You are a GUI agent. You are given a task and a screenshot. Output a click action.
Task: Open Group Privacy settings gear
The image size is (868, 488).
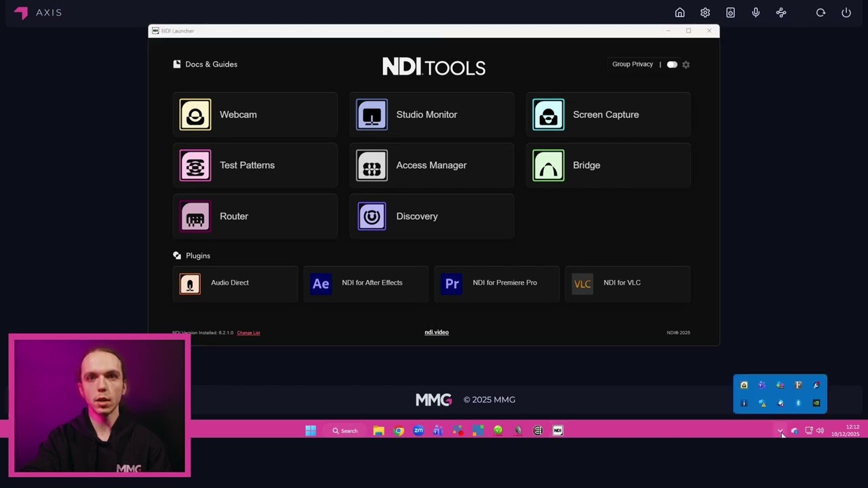tap(686, 64)
